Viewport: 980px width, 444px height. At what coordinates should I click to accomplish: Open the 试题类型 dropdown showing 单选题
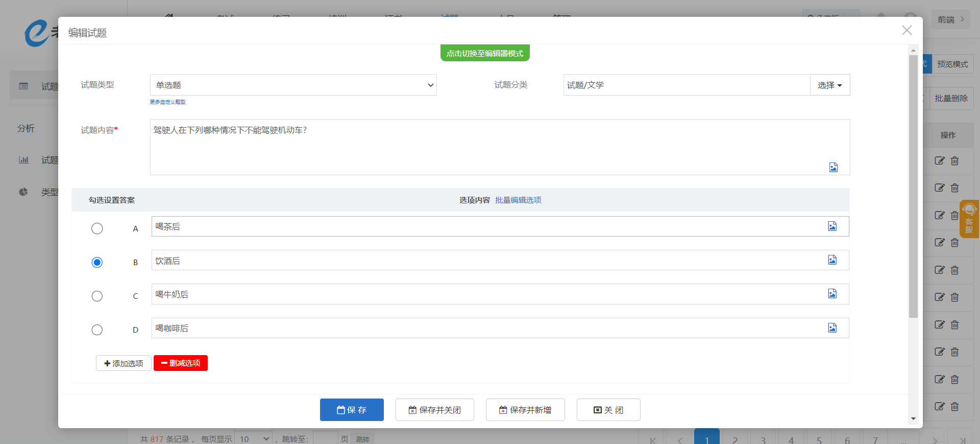coord(293,85)
